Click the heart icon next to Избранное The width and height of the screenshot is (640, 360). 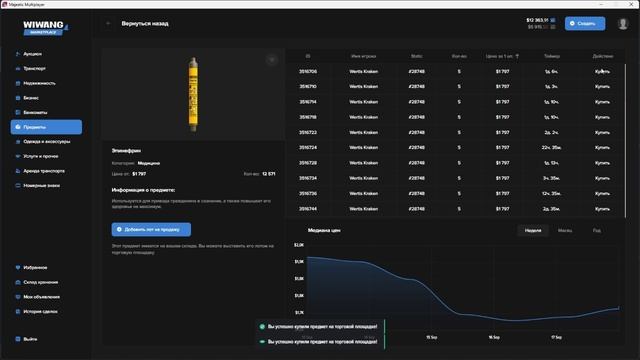(x=18, y=268)
